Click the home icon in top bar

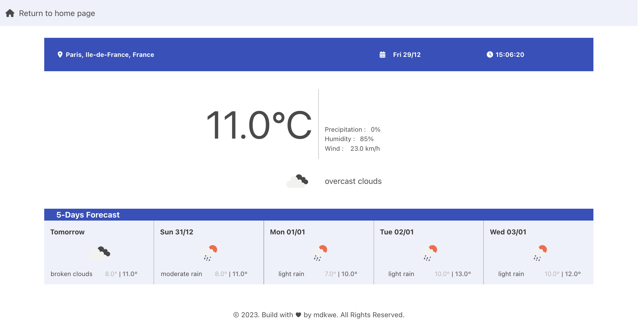tap(10, 13)
